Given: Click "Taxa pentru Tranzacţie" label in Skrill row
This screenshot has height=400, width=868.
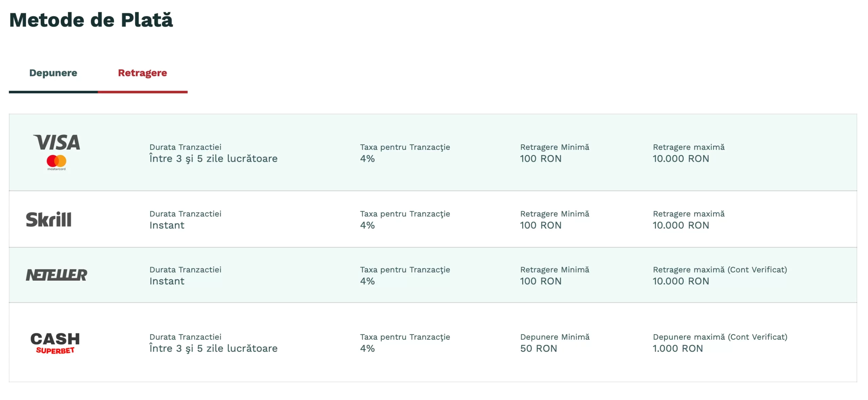Looking at the screenshot, I should pyautogui.click(x=405, y=214).
